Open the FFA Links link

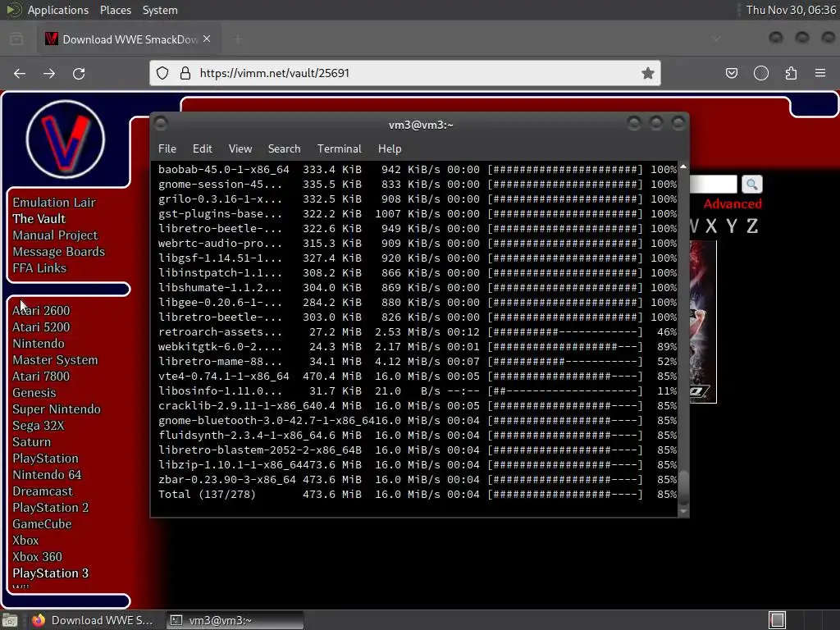pyautogui.click(x=39, y=268)
